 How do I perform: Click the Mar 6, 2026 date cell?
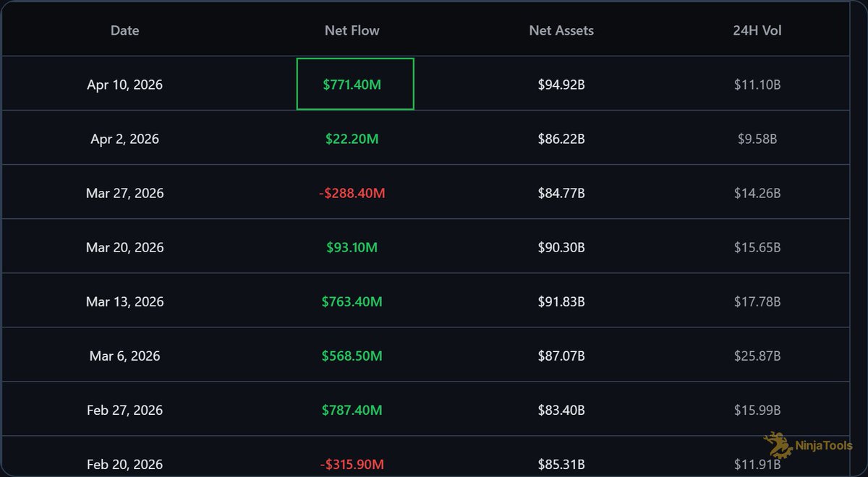[124, 356]
